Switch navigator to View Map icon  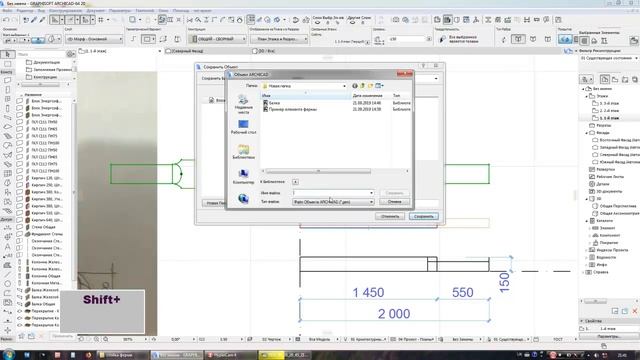coord(615,79)
